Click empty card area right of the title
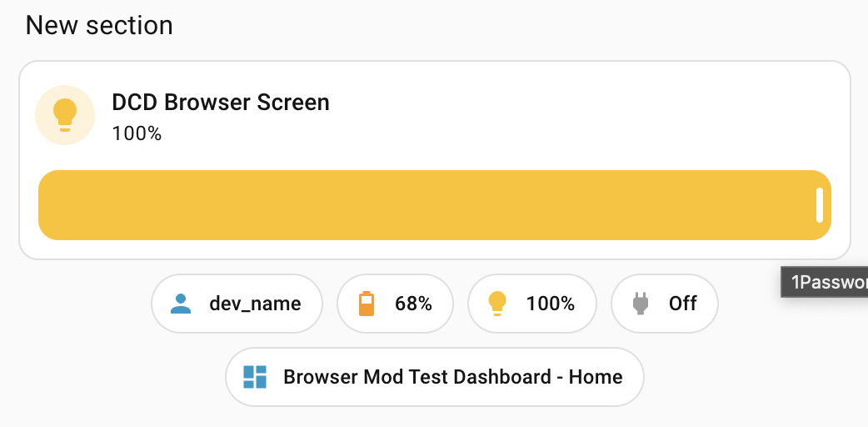Screen dimensions: 868x427 (583, 115)
